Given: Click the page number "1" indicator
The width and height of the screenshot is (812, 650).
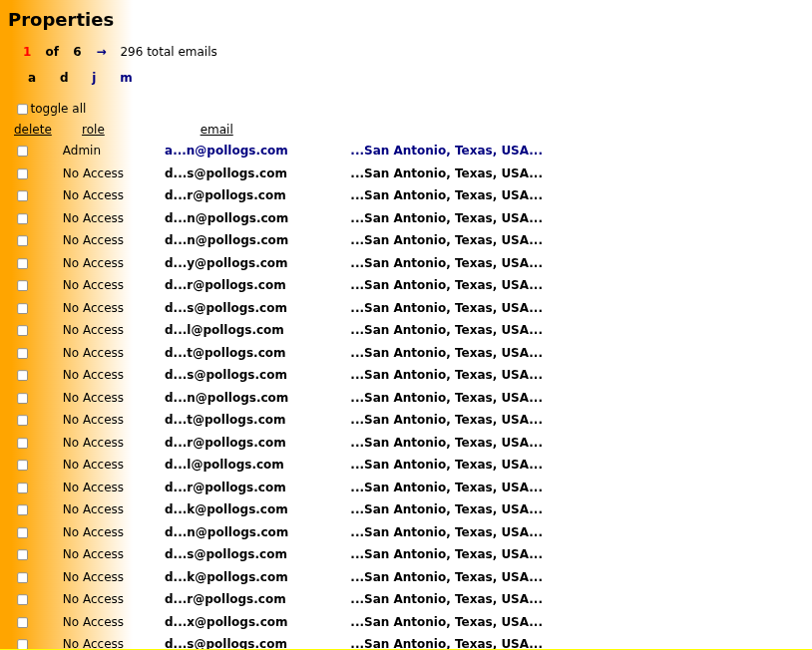Looking at the screenshot, I should click(x=26, y=51).
